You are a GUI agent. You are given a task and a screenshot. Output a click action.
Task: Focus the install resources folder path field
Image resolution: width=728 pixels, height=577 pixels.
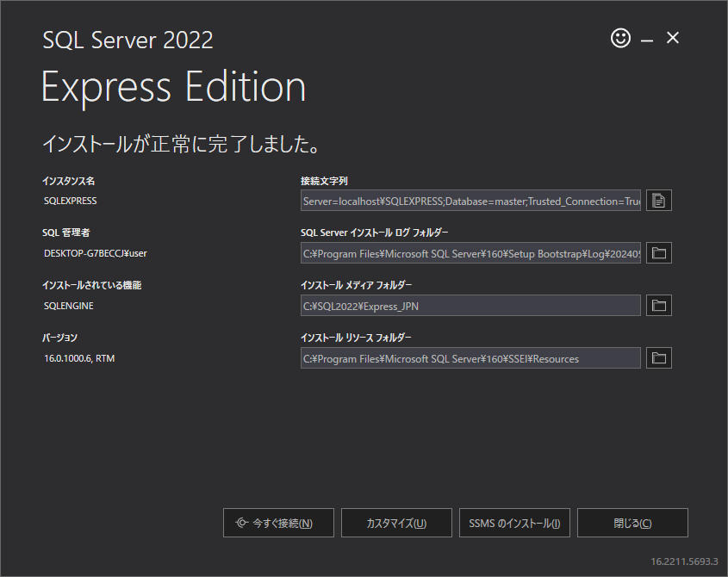click(470, 358)
